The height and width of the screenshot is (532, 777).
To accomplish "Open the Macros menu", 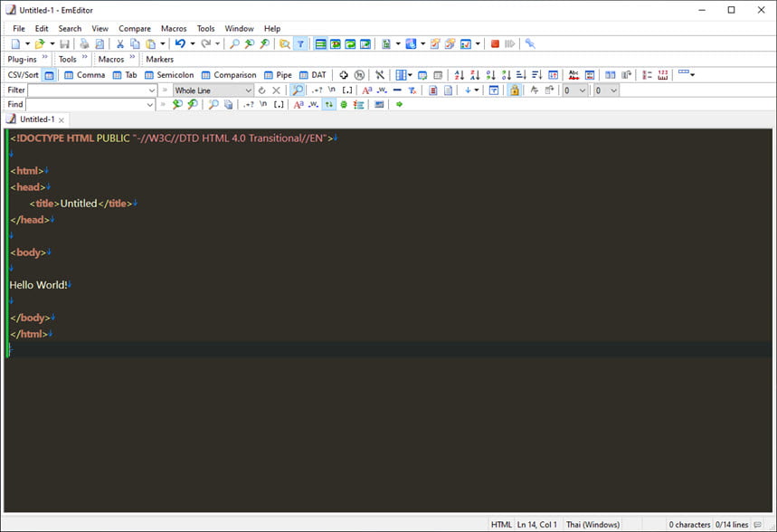I will pyautogui.click(x=174, y=28).
